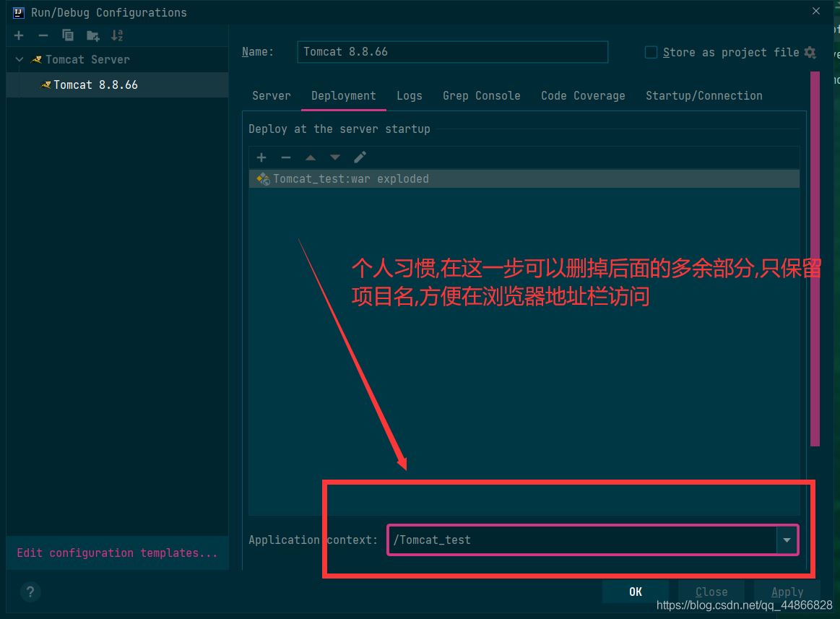Open help question mark button
The image size is (840, 619).
[30, 592]
